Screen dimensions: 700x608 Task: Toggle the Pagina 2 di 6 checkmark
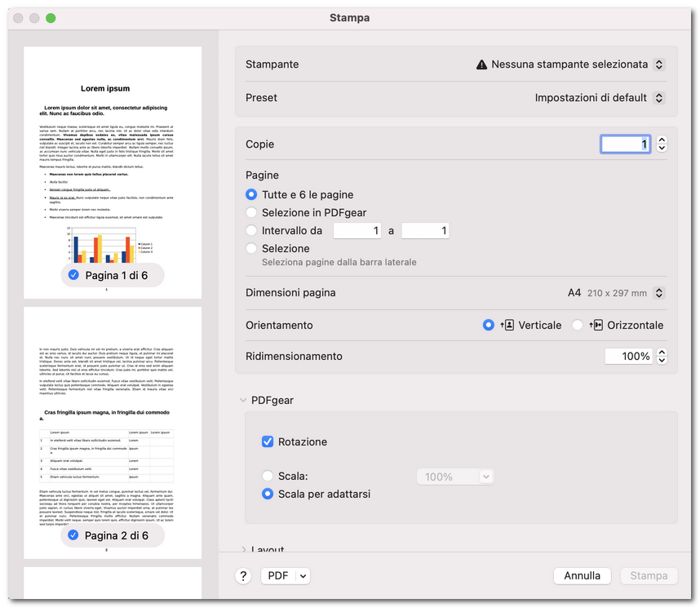pyautogui.click(x=73, y=535)
